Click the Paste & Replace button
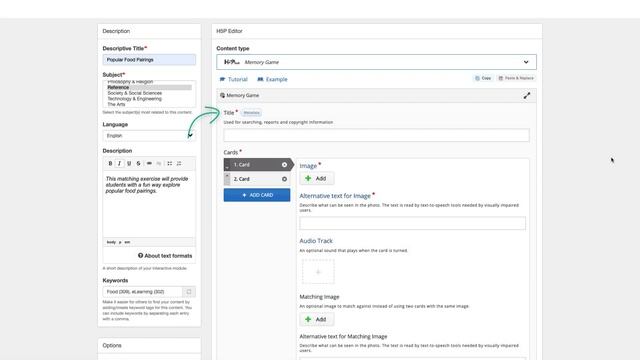 [516, 78]
